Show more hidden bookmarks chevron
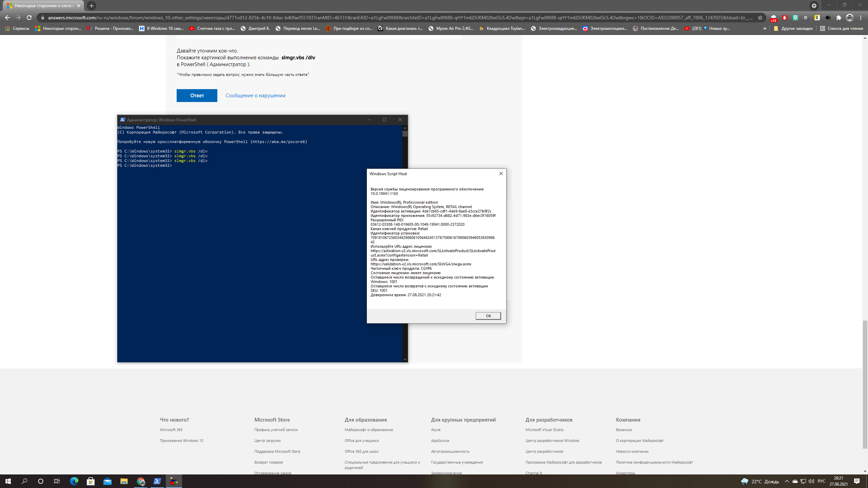The height and width of the screenshot is (488, 868). point(765,28)
